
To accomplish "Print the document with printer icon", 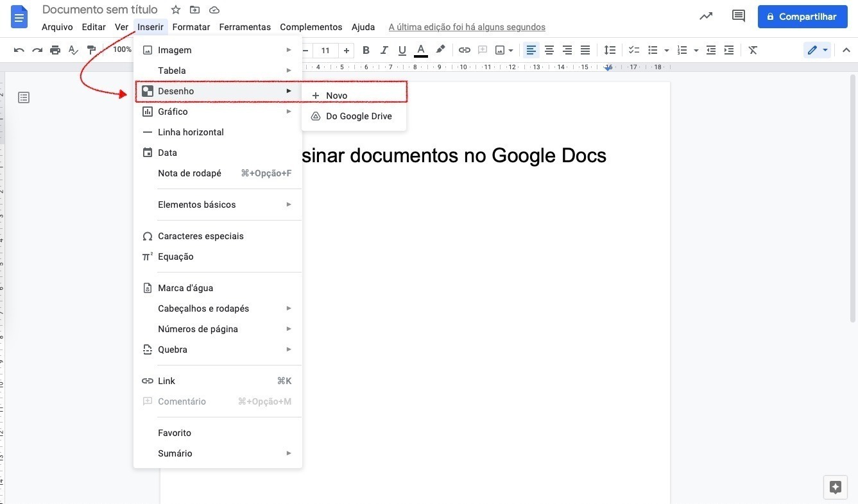I will (x=55, y=50).
